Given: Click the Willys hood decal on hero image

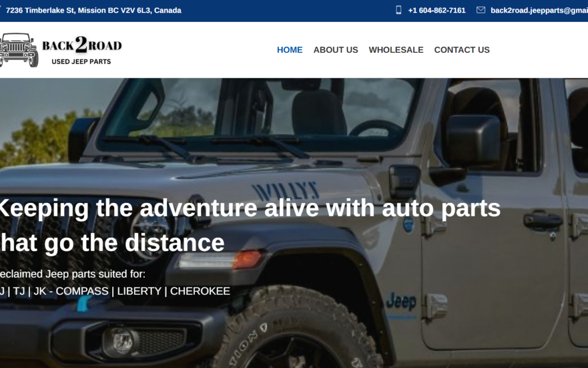Looking at the screenshot, I should pyautogui.click(x=286, y=191).
